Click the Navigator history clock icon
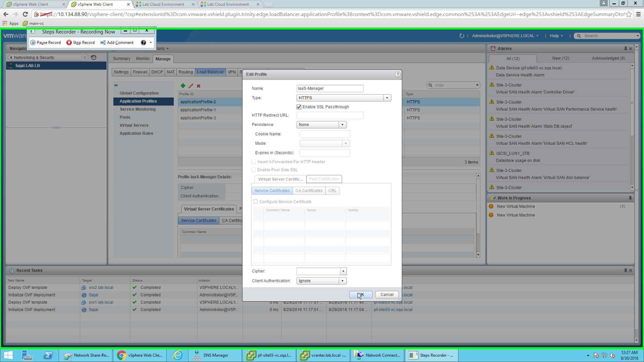Image resolution: width=644 pixels, height=362 pixels. (x=94, y=58)
